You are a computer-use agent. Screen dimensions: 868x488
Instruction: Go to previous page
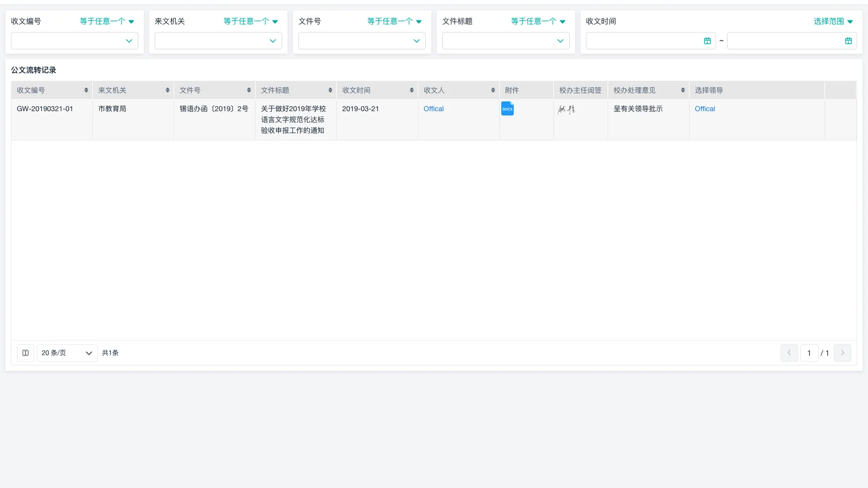point(789,353)
